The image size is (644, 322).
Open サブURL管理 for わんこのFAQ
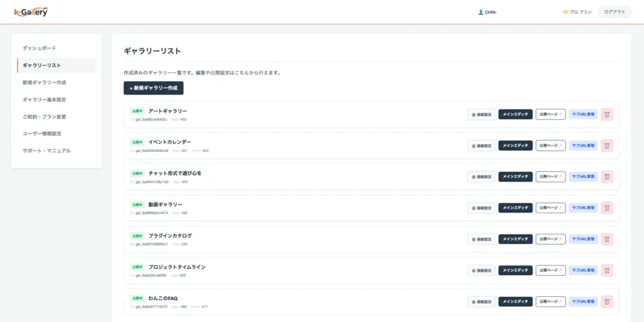point(583,301)
